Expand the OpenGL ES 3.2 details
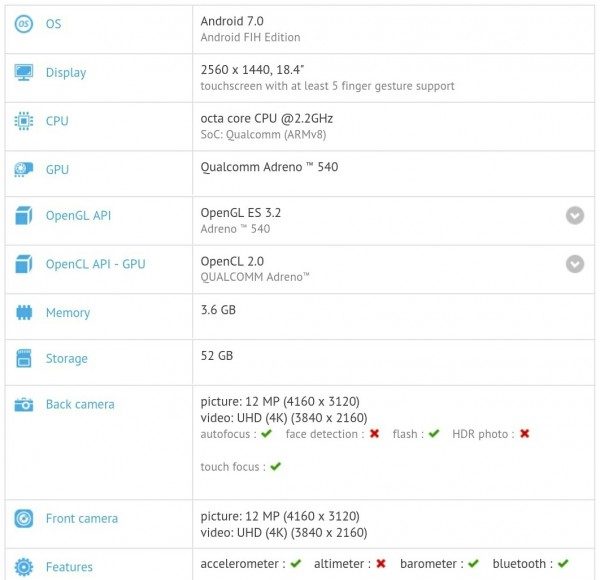Viewport: 600px width, 580px height. coord(574,216)
